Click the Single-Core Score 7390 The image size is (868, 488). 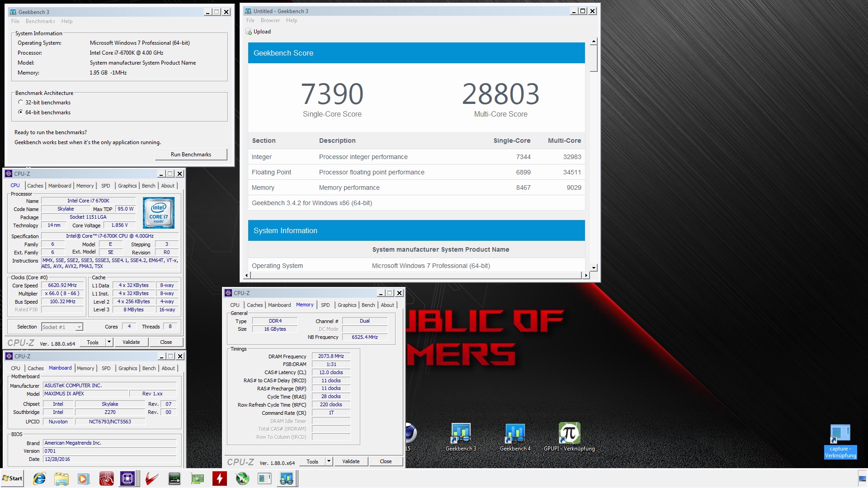tap(332, 94)
